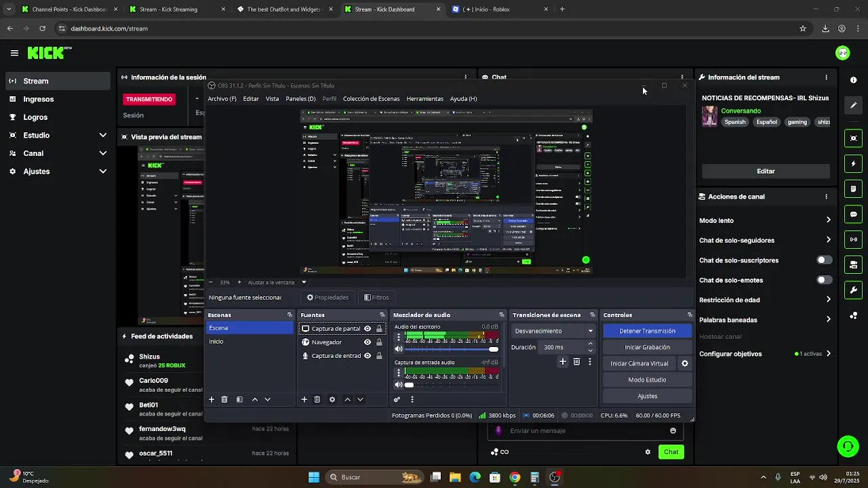
Task: Open the Kick hamburger menu
Action: click(14, 53)
